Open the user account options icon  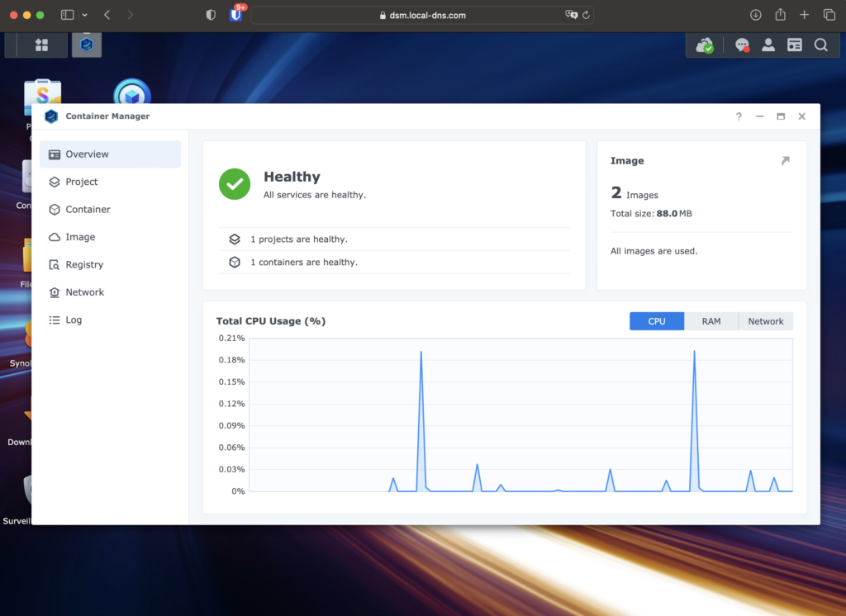click(768, 45)
